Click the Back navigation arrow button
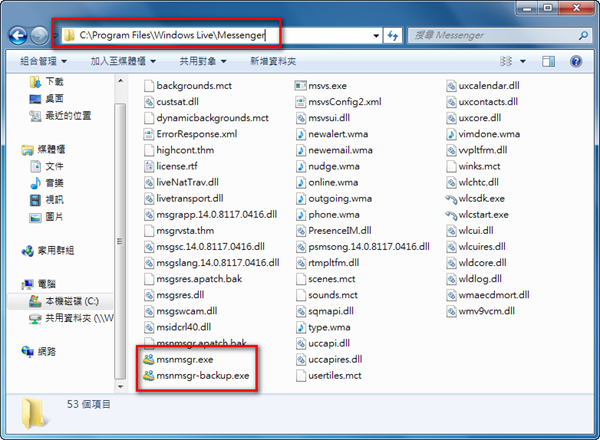Screen dimensions: 600x440 pos(18,36)
